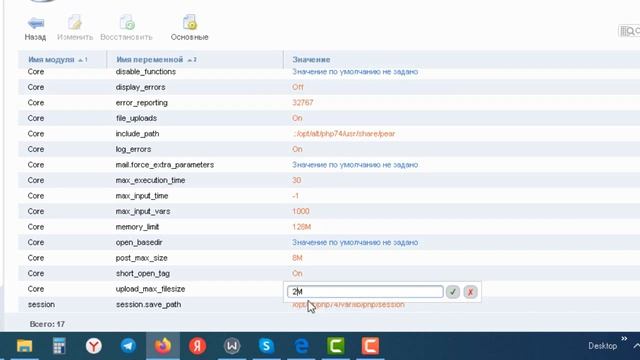640x360 pixels.
Task: Confirm the value with the green checkmark
Action: point(453,292)
